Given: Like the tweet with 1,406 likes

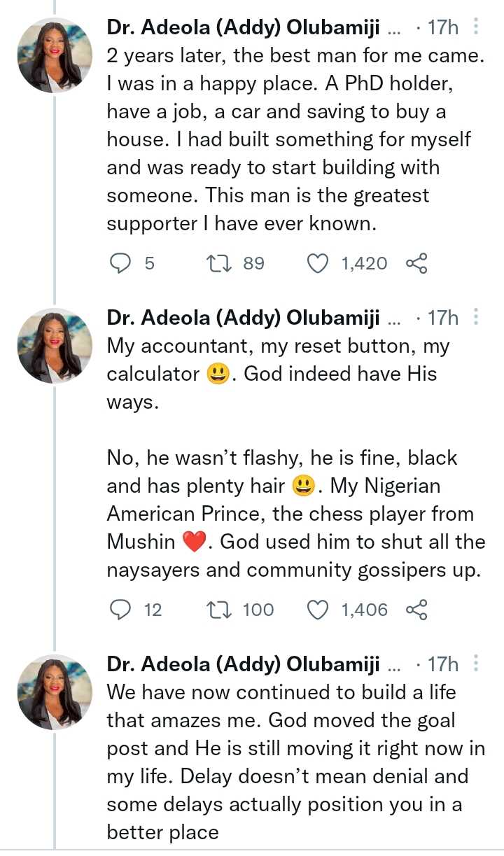Looking at the screenshot, I should coord(318,610).
